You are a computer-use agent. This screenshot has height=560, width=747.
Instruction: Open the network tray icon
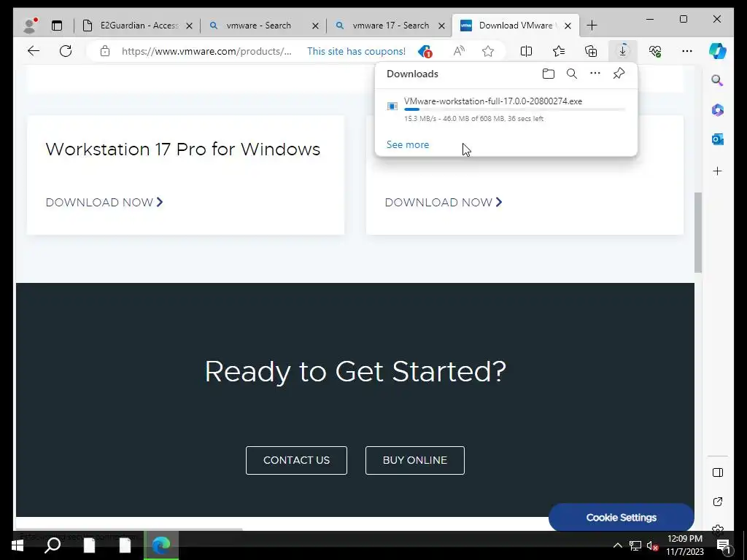pos(635,545)
